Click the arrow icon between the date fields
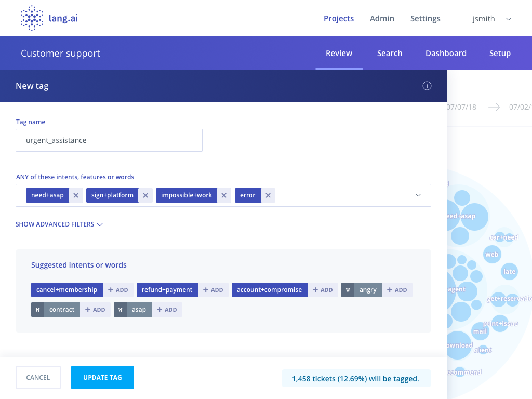 494,107
